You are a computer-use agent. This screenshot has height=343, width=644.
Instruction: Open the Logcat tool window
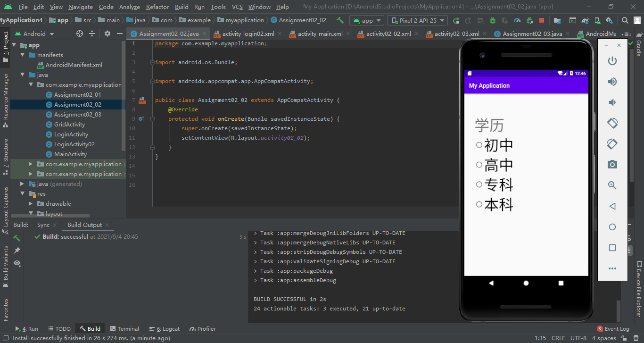click(x=165, y=329)
